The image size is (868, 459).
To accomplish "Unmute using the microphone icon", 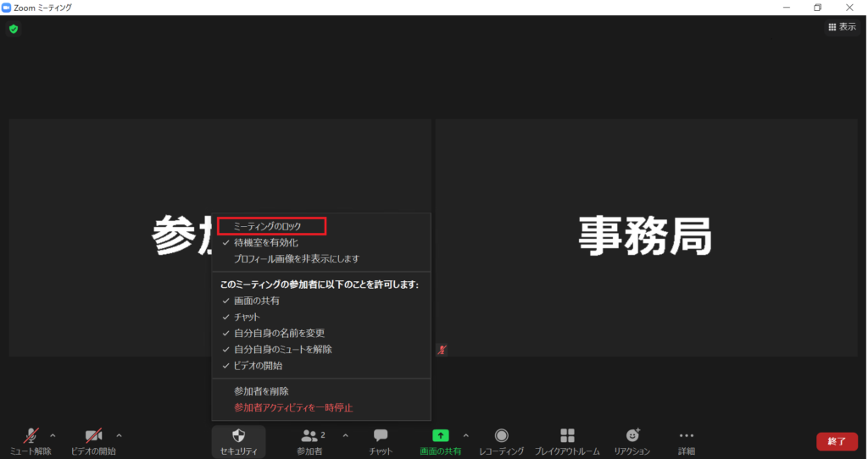I will click(31, 435).
